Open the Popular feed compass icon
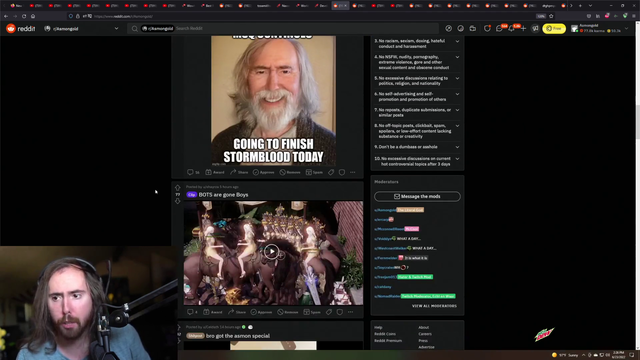 coord(449,28)
